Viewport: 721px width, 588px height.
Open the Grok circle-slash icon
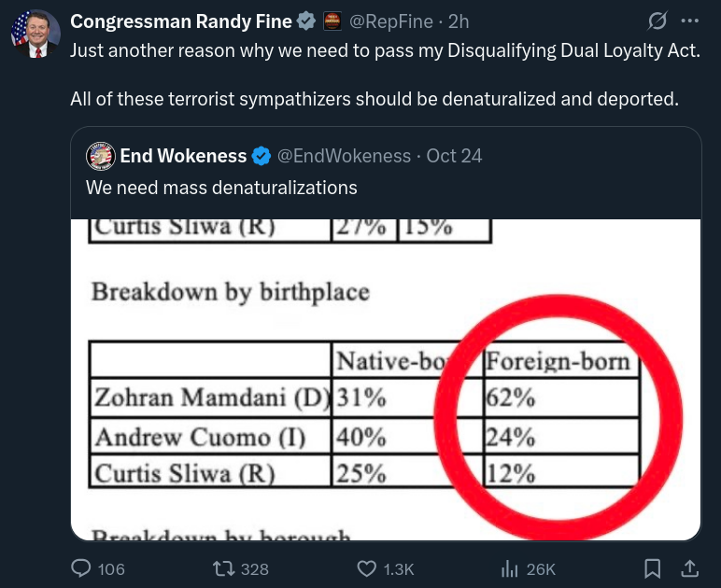[657, 21]
